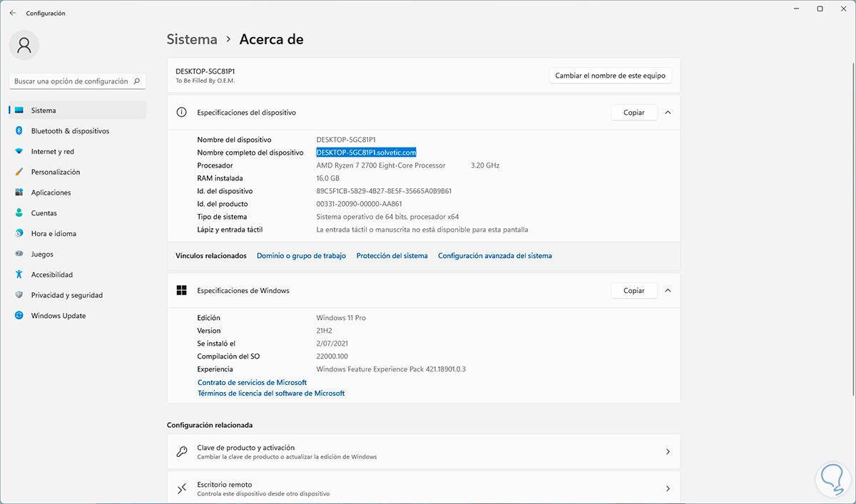Click the Buscar una opción search field

click(71, 81)
